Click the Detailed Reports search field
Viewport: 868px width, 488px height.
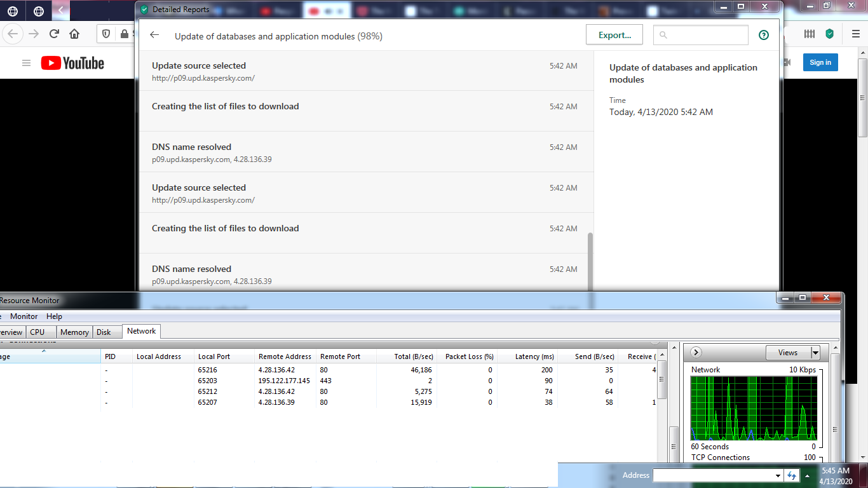click(701, 35)
